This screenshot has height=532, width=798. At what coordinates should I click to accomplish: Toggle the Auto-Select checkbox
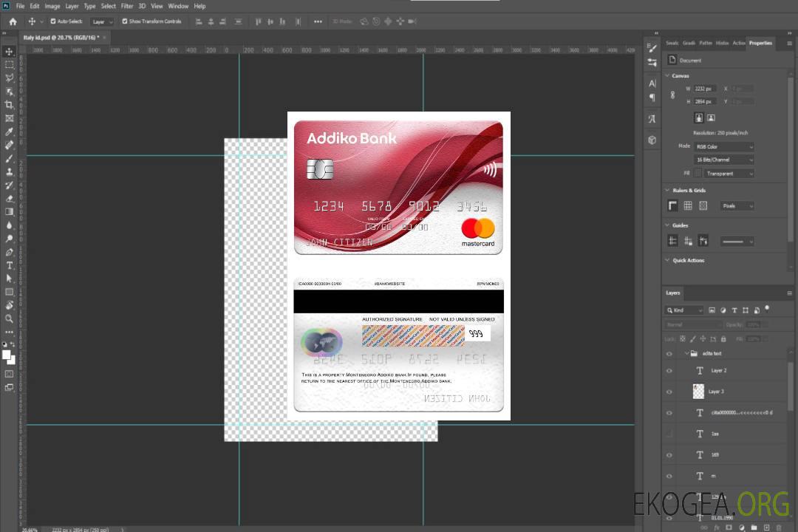click(53, 21)
